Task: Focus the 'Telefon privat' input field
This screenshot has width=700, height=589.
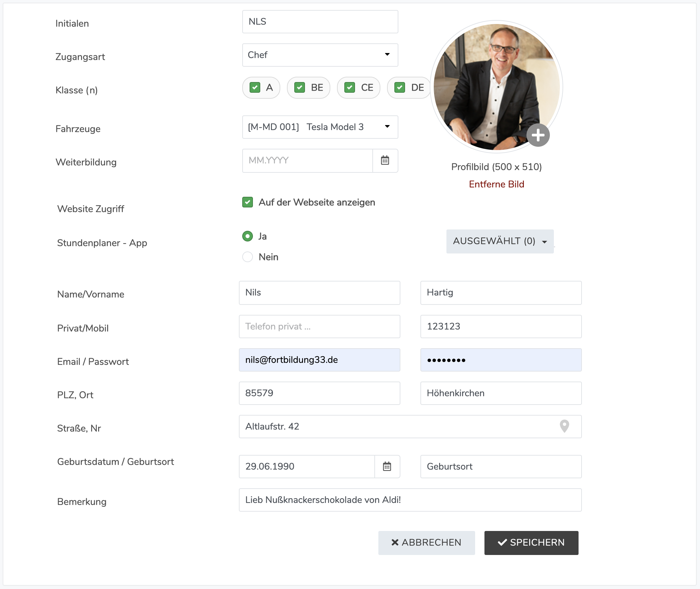Action: click(319, 327)
